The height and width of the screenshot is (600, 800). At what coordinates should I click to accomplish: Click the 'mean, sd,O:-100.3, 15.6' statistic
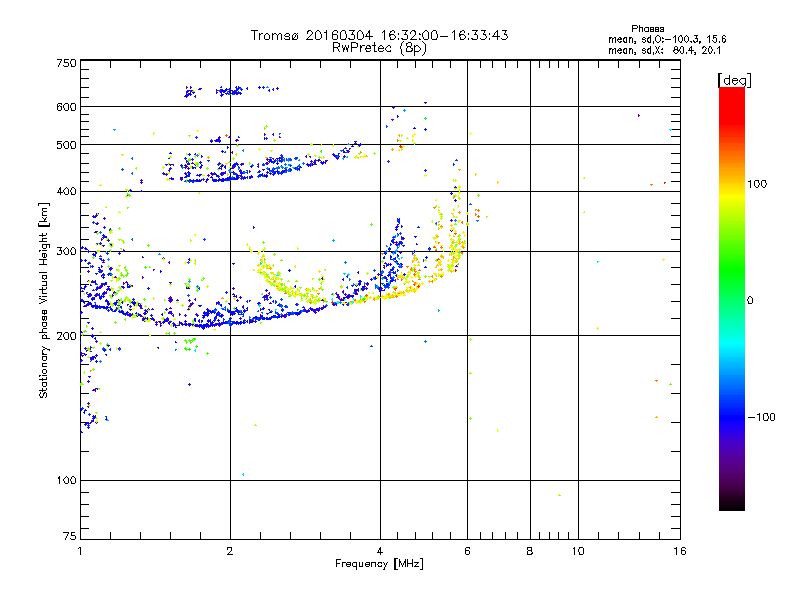coord(667,39)
